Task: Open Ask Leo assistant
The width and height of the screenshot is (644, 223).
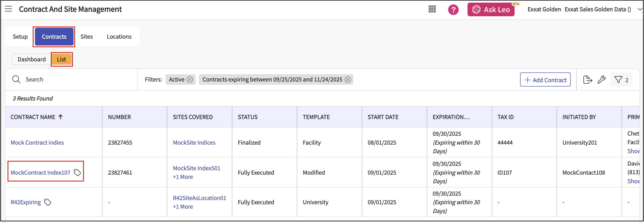Action: [491, 9]
